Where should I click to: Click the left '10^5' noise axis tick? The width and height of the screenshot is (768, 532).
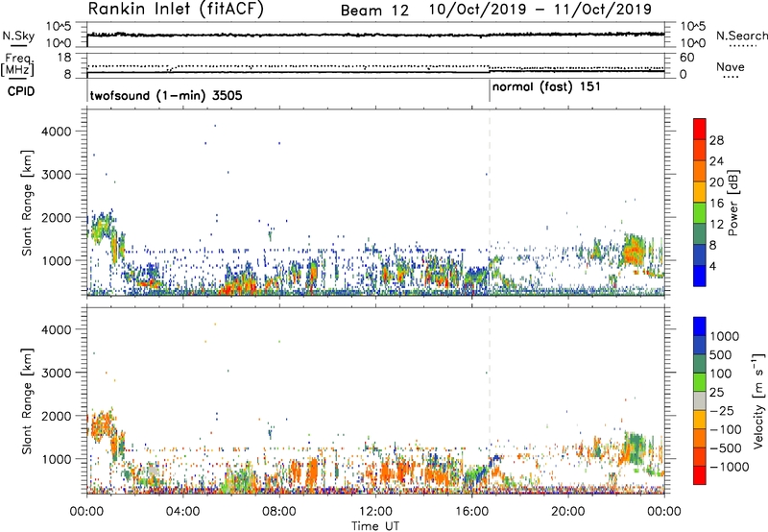(x=59, y=26)
